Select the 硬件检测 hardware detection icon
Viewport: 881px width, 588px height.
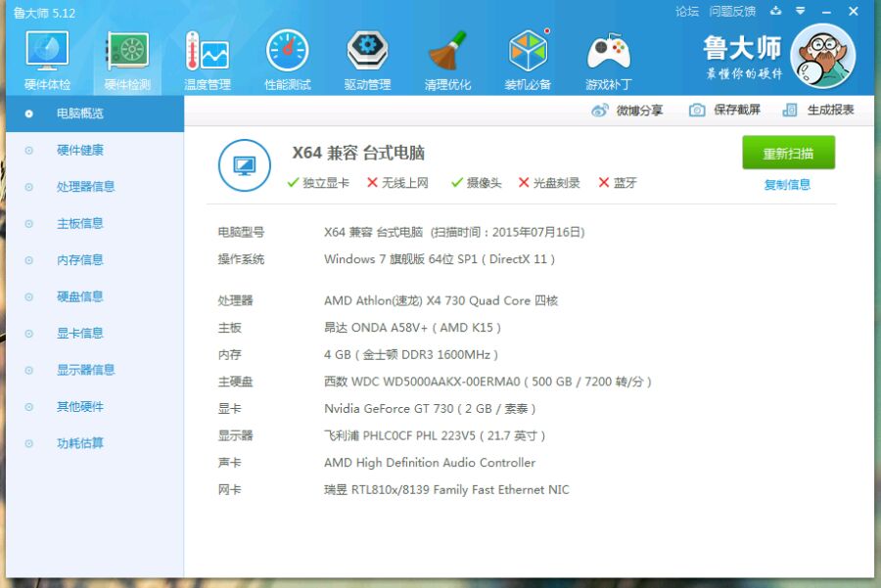point(127,51)
